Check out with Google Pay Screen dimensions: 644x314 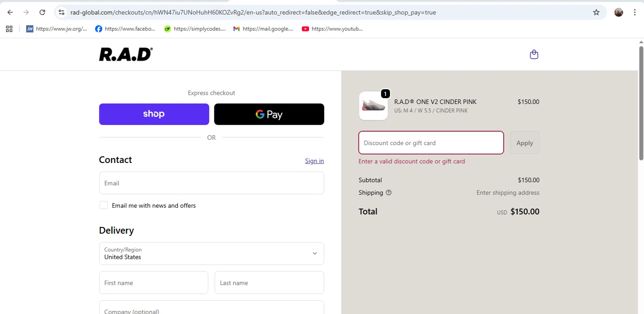coord(269,114)
